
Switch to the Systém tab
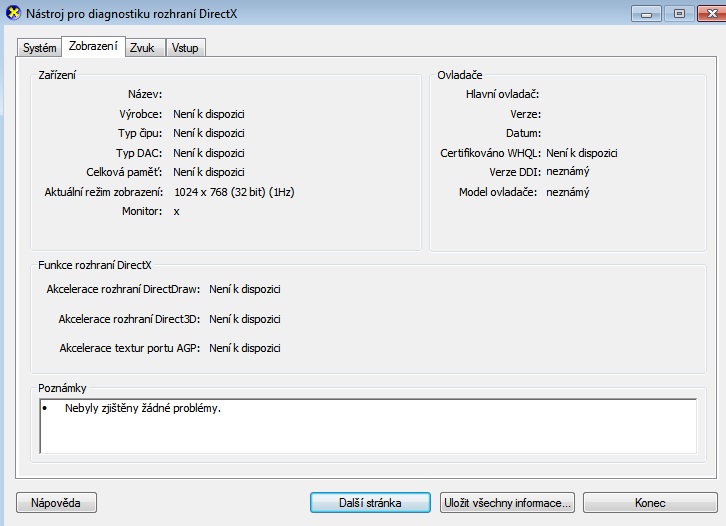coord(39,48)
